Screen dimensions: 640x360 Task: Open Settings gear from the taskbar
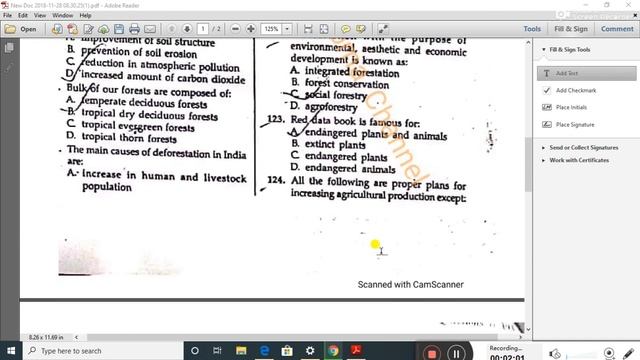[x=310, y=351]
